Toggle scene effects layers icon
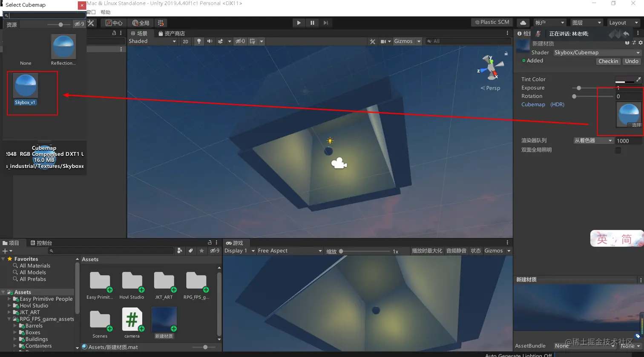 tap(220, 41)
